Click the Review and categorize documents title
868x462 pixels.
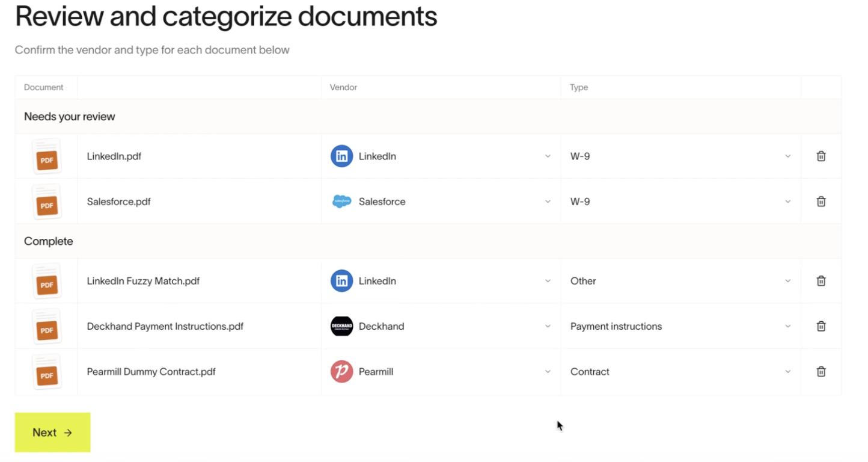pos(226,17)
